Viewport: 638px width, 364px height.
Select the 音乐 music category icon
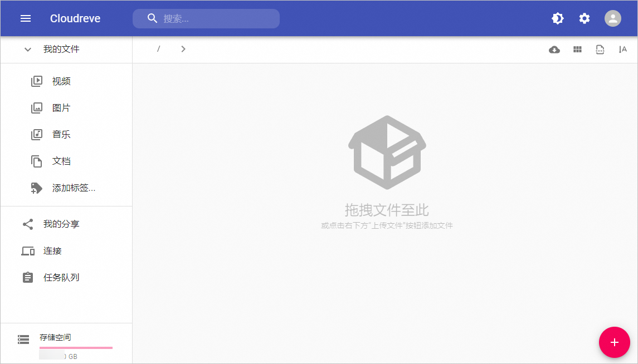[x=37, y=135]
